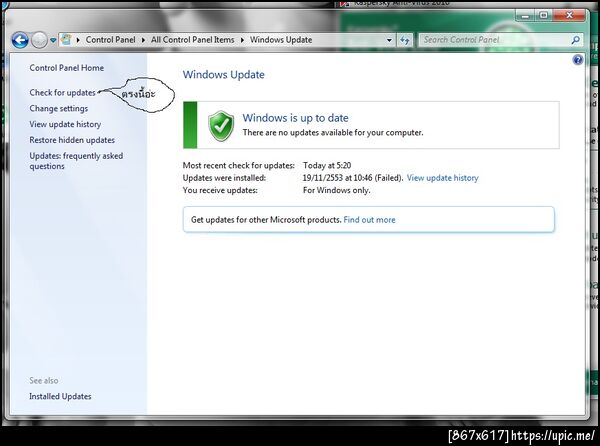The image size is (600, 446).
Task: Click 'Today at 5:20' text
Action: click(x=327, y=166)
